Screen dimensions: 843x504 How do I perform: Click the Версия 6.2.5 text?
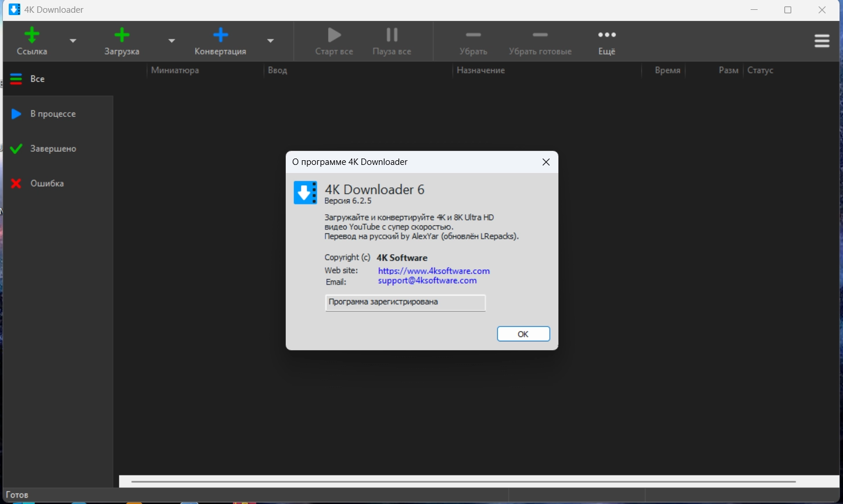(348, 201)
